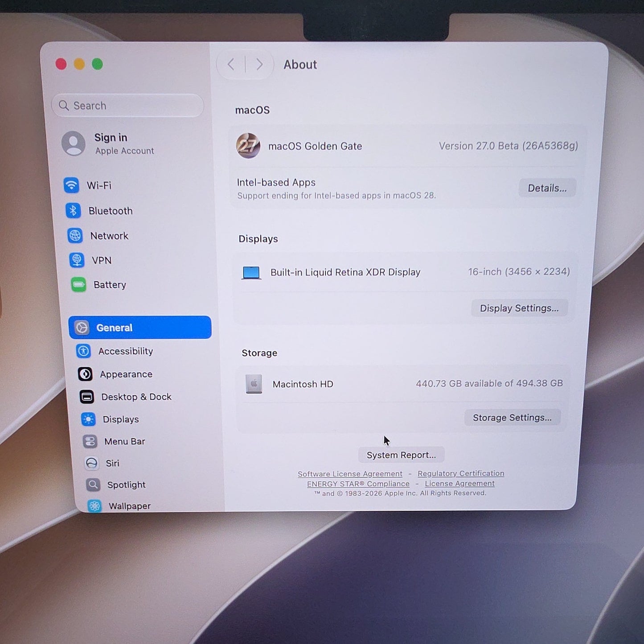
Task: Click Sign in to Apple Account
Action: pos(111,137)
